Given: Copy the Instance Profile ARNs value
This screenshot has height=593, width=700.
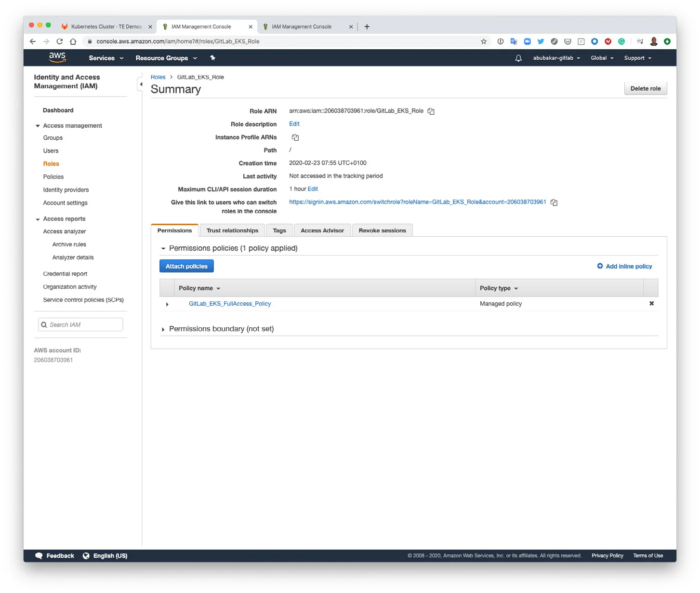Looking at the screenshot, I should point(295,137).
